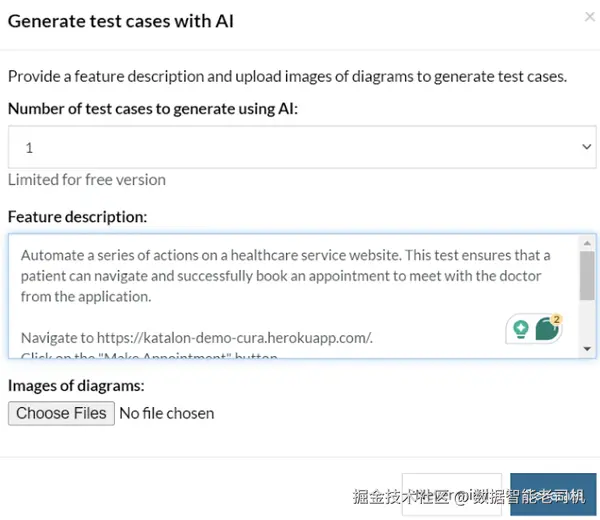This screenshot has width=600, height=520.
Task: Click the white button at dialog bottom
Action: (x=451, y=494)
